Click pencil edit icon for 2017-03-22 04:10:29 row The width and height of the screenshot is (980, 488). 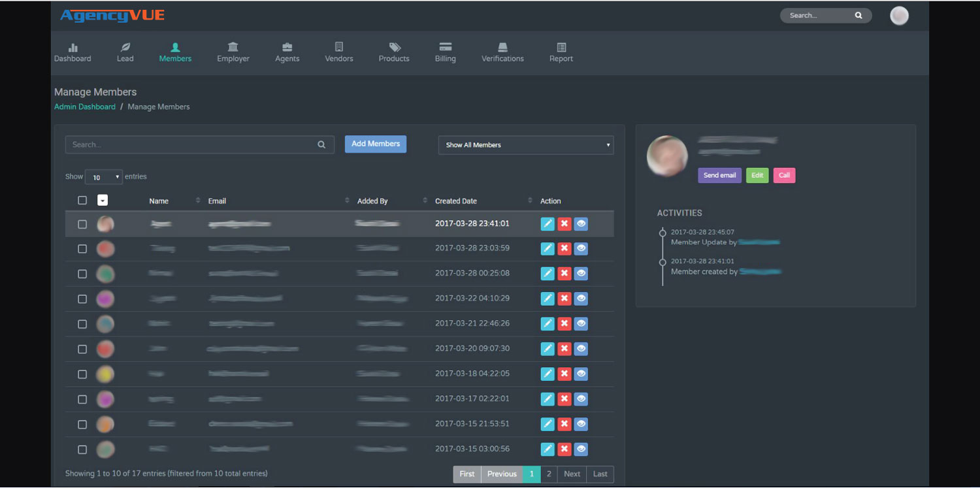tap(547, 299)
